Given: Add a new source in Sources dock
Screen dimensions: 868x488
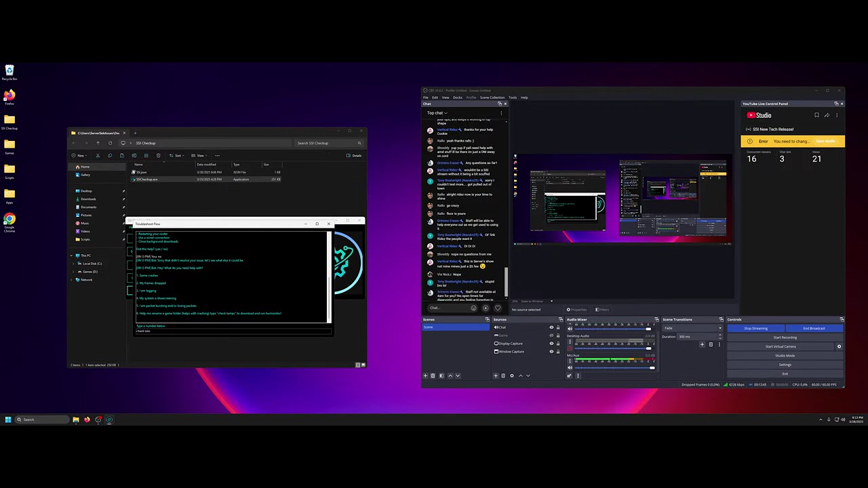Looking at the screenshot, I should pos(496,375).
